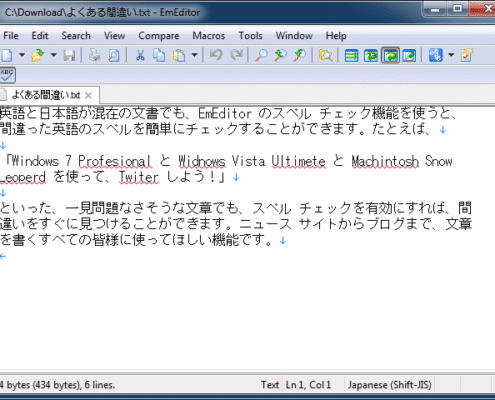Image resolution: width=495 pixels, height=400 pixels.
Task: Select the No Wrap toolbar button
Action: (351, 55)
